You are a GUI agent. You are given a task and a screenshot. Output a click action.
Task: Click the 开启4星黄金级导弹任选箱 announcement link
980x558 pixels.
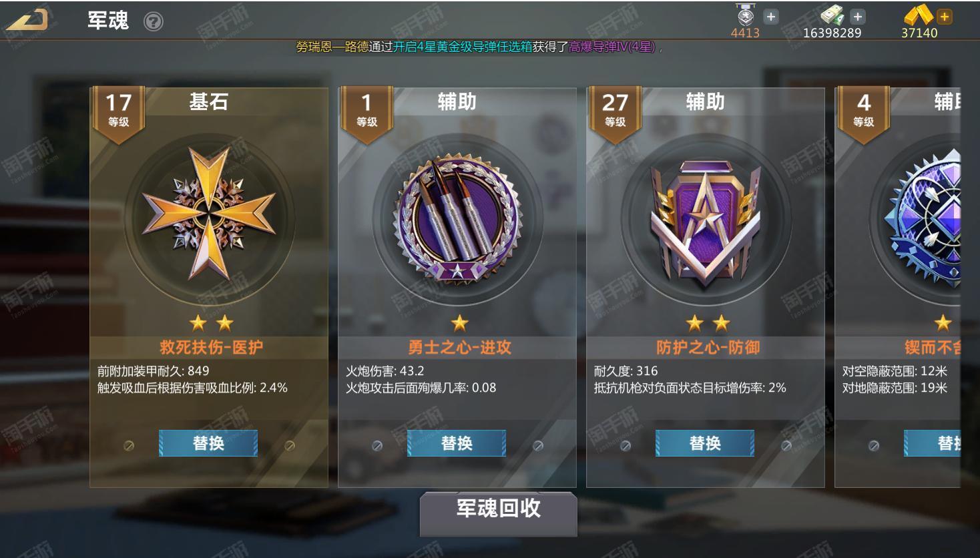pos(463,47)
